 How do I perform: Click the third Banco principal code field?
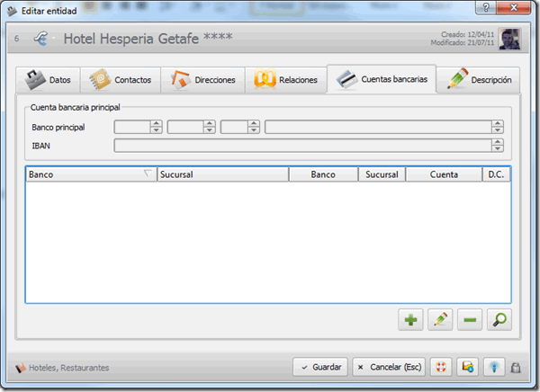[x=234, y=127]
